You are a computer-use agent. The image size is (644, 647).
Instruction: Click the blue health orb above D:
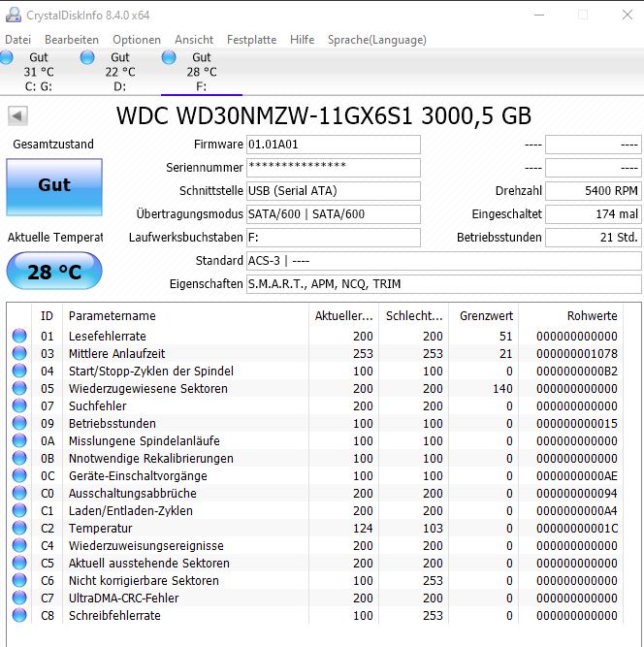pos(87,57)
